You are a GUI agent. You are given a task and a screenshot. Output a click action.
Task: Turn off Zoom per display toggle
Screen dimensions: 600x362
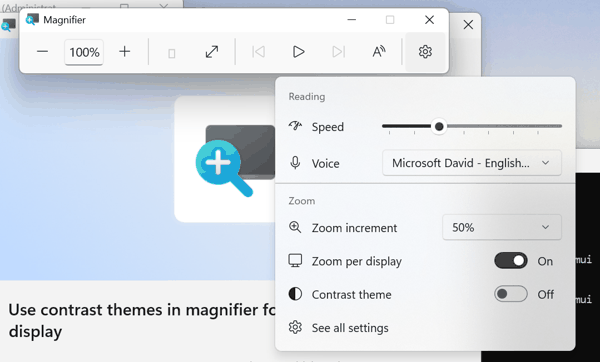(x=511, y=261)
